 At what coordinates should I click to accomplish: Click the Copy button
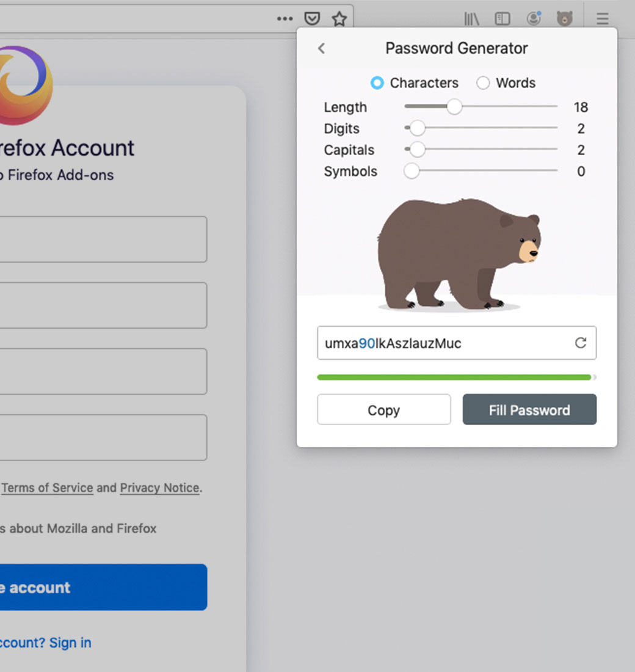383,410
